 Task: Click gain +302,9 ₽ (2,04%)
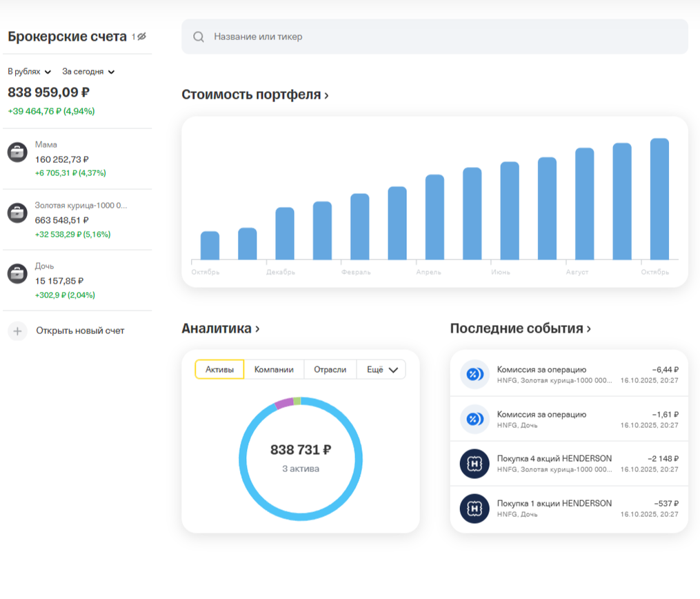66,295
